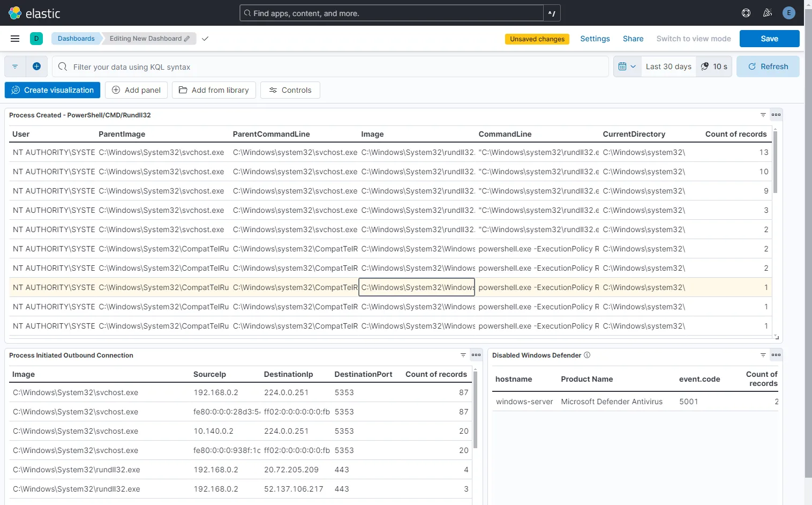
Task: Toggle the 10 s auto-refresh interval
Action: tap(714, 66)
